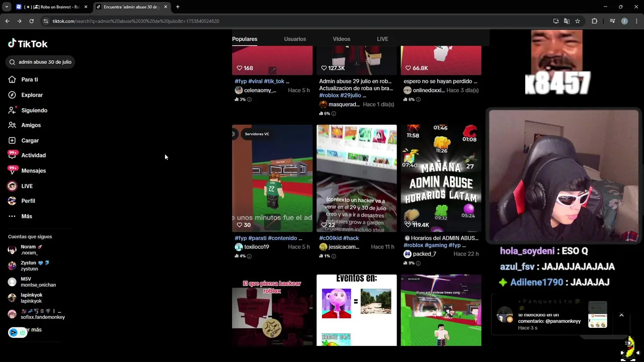Click the Amigos people icon
Image resolution: width=644 pixels, height=362 pixels.
tap(12, 125)
